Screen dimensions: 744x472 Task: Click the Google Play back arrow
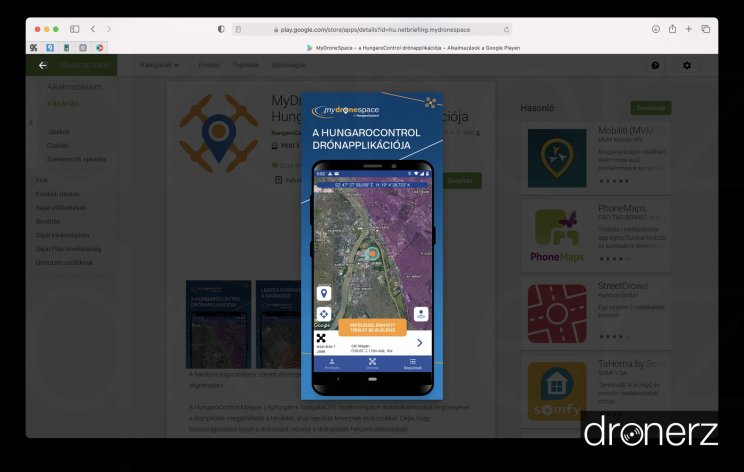coord(43,65)
